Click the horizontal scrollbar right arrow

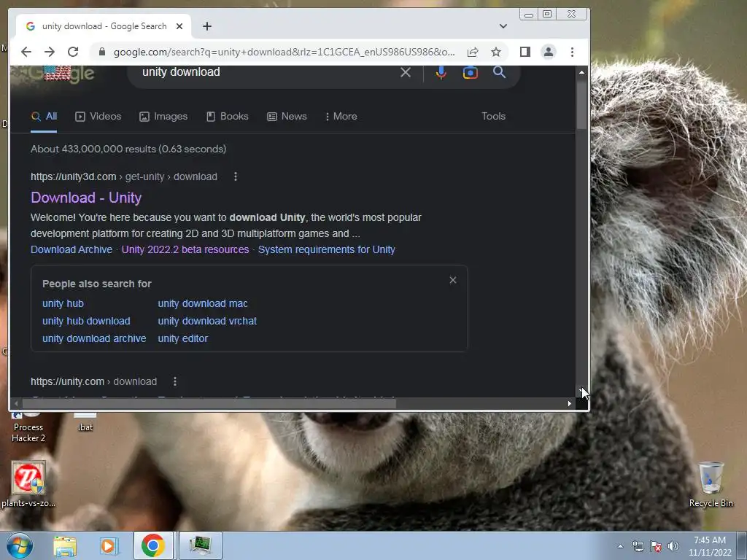click(x=569, y=404)
